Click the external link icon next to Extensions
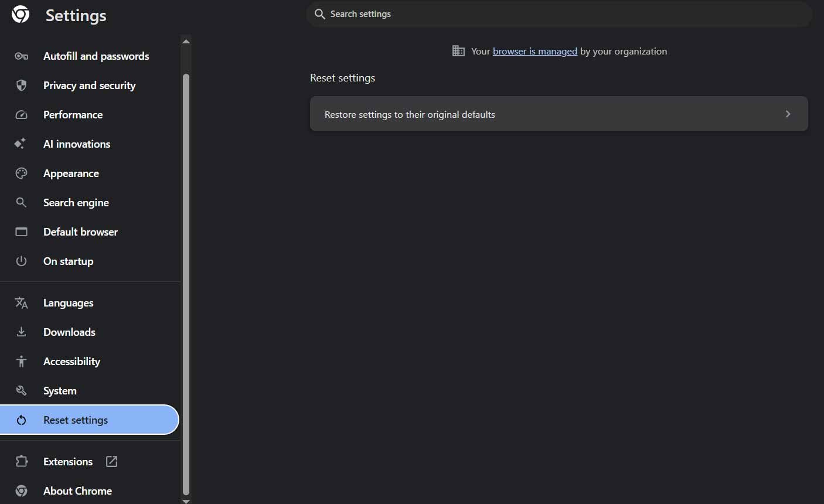The image size is (824, 504). pos(111,461)
